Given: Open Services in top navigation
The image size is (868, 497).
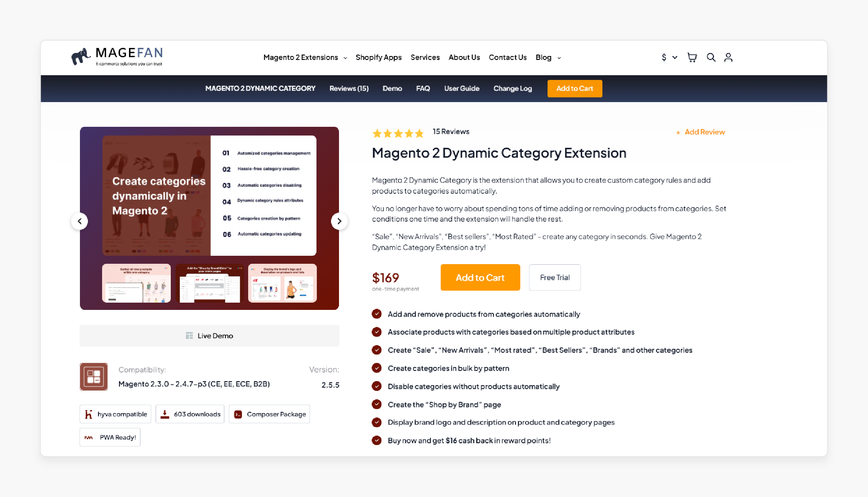Looking at the screenshot, I should tap(425, 57).
